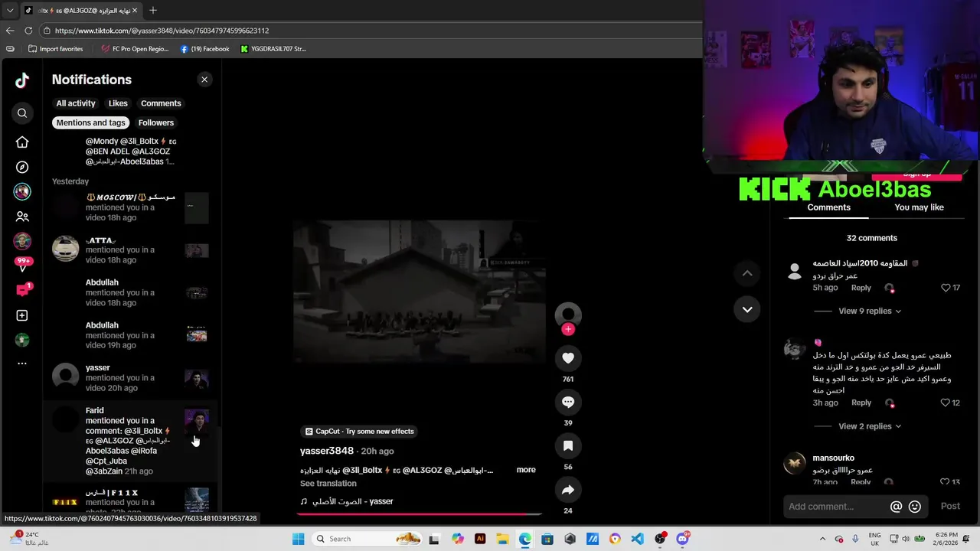
Task: Open the Import favorites bookmark
Action: click(55, 49)
